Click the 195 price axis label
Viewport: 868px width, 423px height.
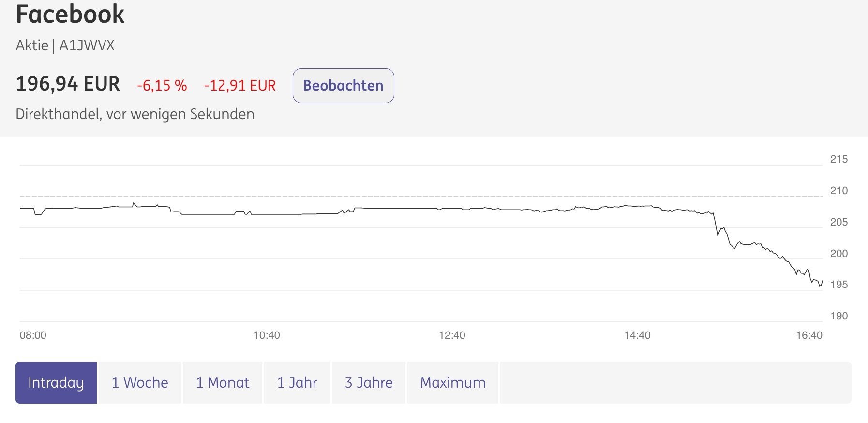pos(839,285)
